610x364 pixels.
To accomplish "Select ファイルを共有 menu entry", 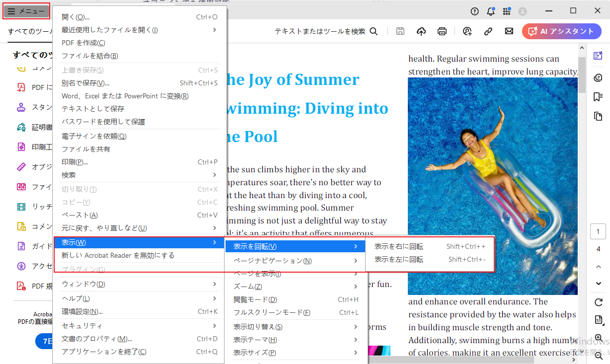I will (140, 149).
